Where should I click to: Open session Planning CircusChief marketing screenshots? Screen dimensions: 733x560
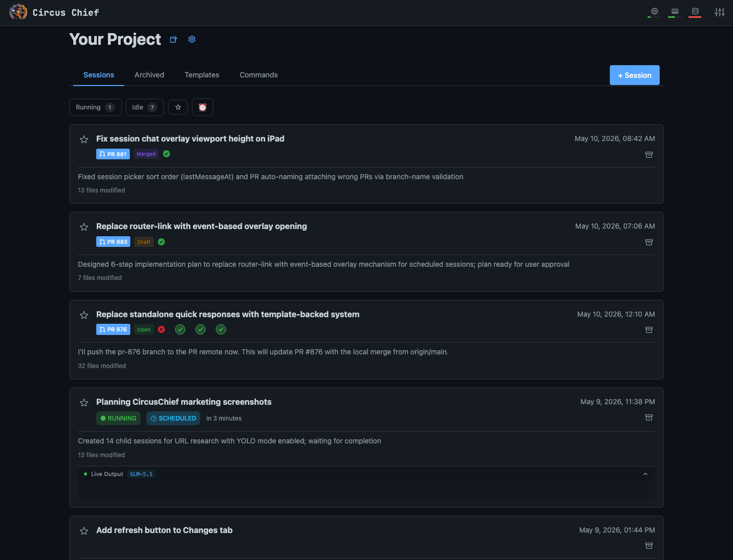(184, 402)
